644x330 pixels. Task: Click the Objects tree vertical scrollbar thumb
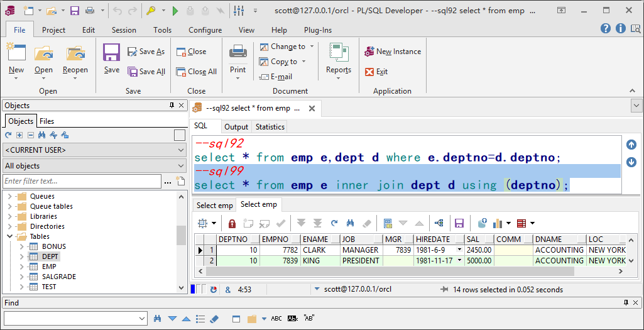[x=181, y=235]
